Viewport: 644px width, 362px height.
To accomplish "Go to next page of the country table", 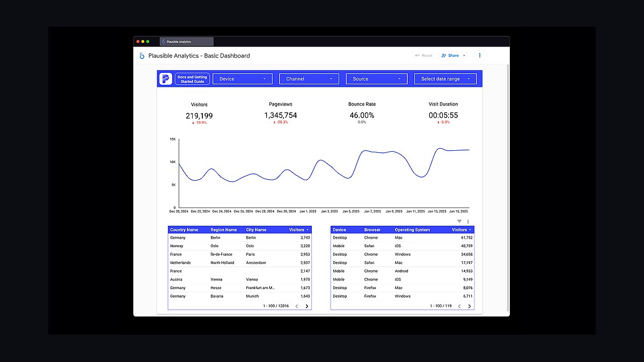I will point(307,306).
